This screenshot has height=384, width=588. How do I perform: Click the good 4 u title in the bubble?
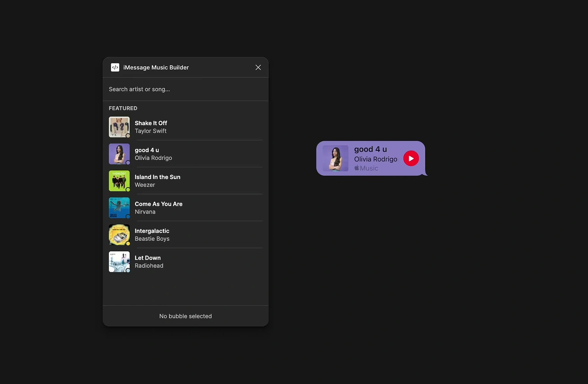pos(371,149)
